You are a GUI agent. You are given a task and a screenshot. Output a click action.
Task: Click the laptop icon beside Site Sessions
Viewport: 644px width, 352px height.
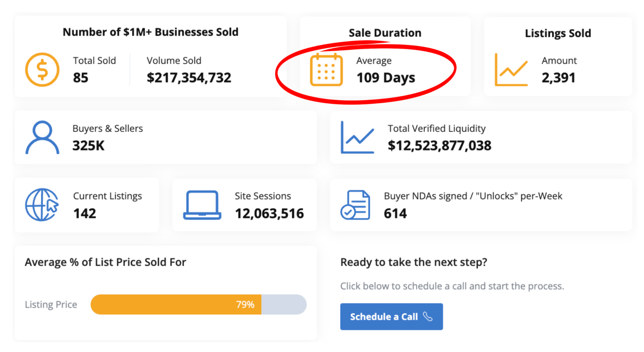coord(202,205)
